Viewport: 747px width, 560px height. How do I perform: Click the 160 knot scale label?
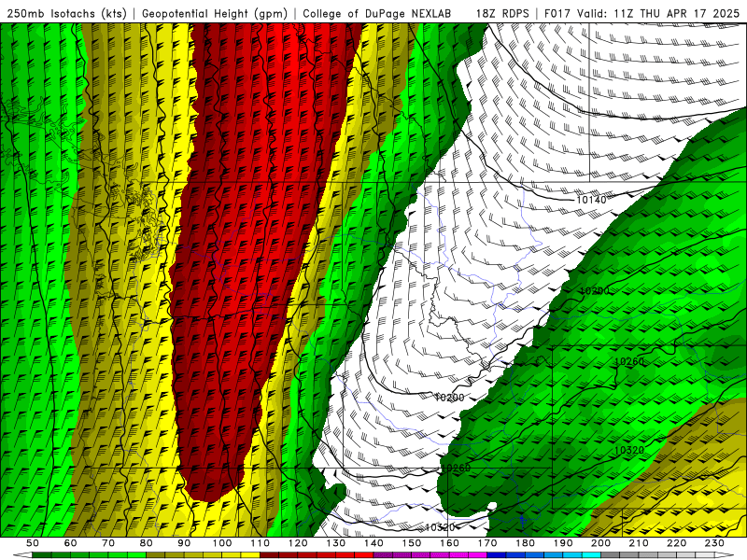449,543
